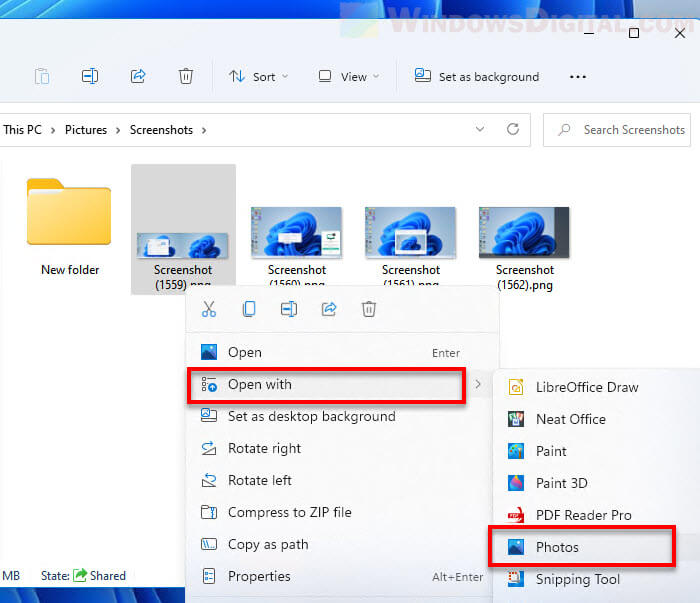This screenshot has width=700, height=603.
Task: Click the Copy icon in context menu
Action: pyautogui.click(x=249, y=309)
